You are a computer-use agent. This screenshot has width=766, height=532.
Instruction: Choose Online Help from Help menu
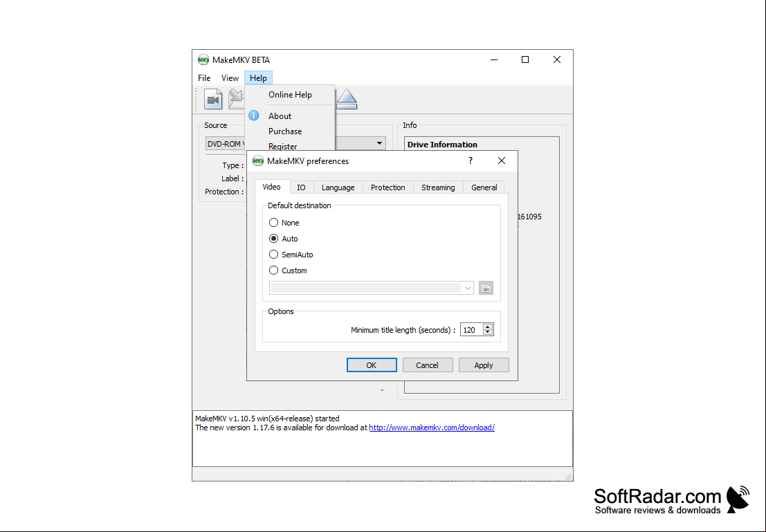(290, 95)
